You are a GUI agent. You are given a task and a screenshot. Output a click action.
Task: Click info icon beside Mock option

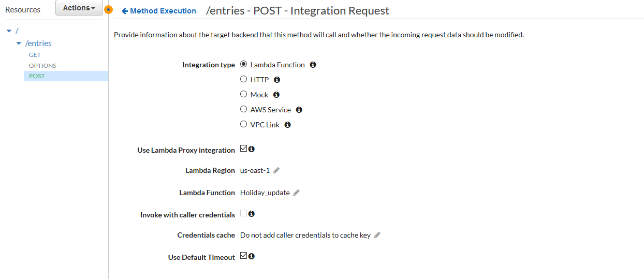(276, 95)
